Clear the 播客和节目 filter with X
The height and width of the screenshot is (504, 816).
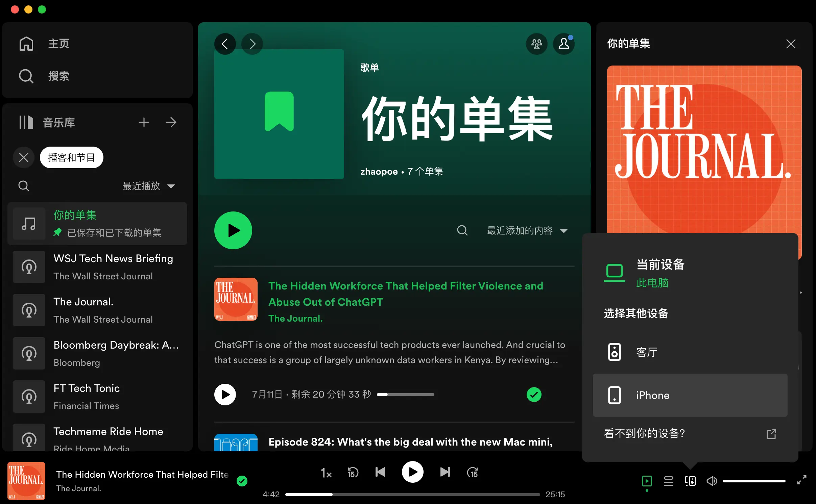[x=24, y=157]
